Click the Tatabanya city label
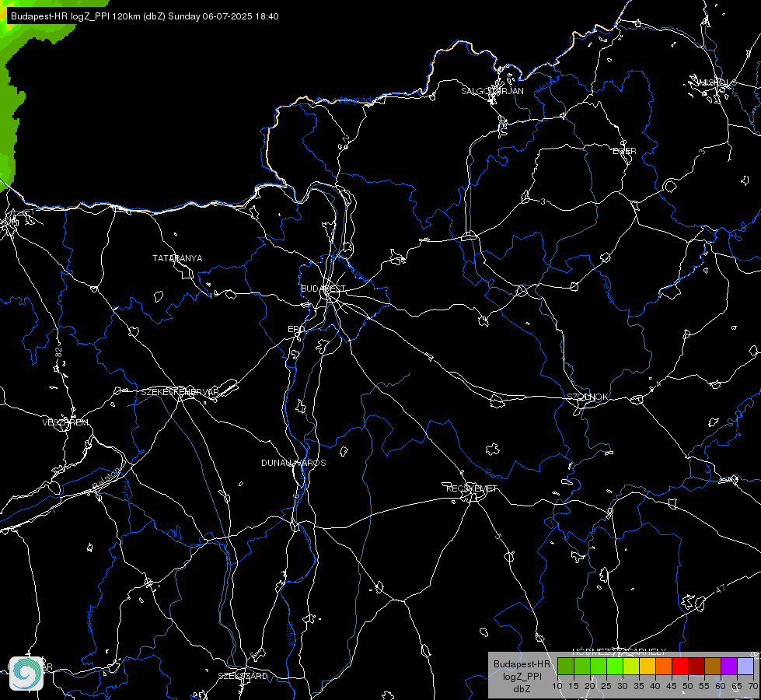761x700 pixels. click(177, 258)
